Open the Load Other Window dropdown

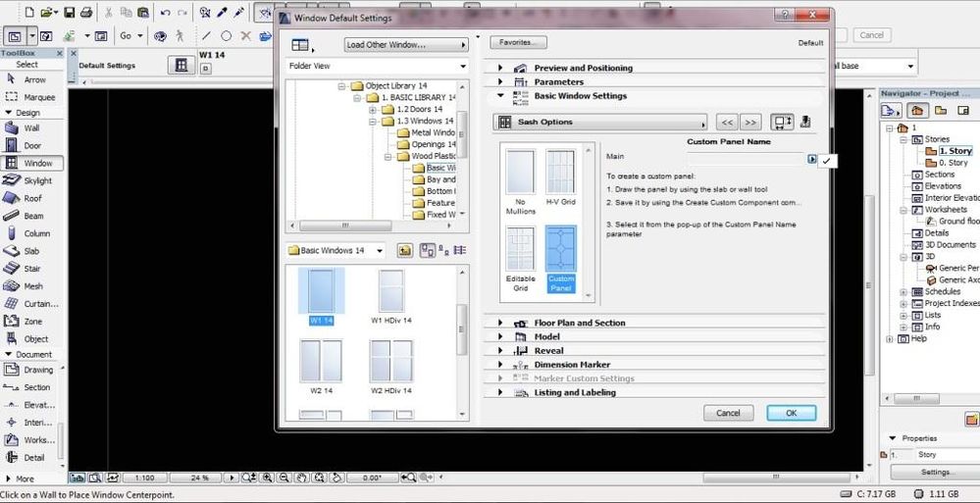coord(406,45)
